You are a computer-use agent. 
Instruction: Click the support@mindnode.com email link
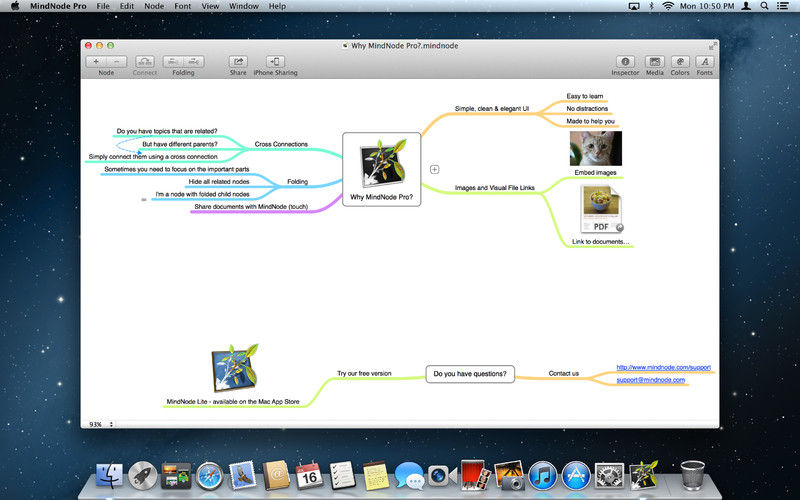650,380
